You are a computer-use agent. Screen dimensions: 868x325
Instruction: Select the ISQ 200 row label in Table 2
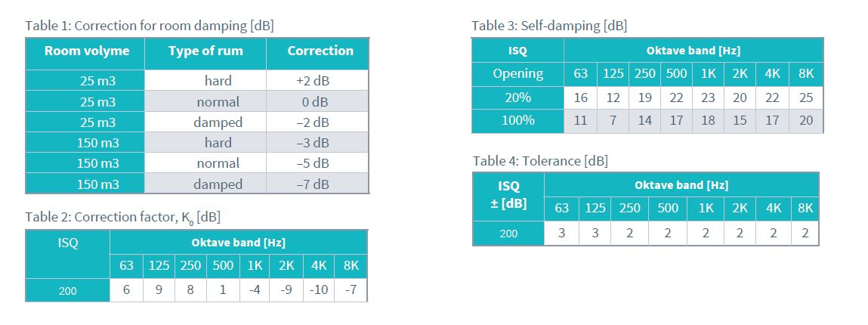67,291
